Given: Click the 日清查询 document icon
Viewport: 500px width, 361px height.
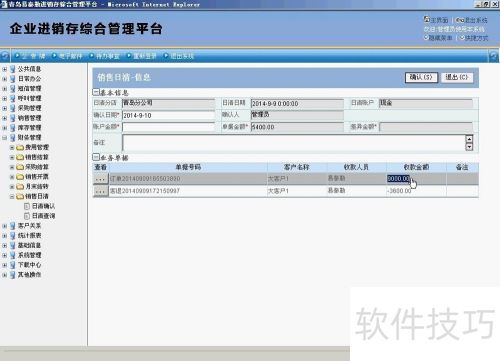Looking at the screenshot, I should coord(27,216).
